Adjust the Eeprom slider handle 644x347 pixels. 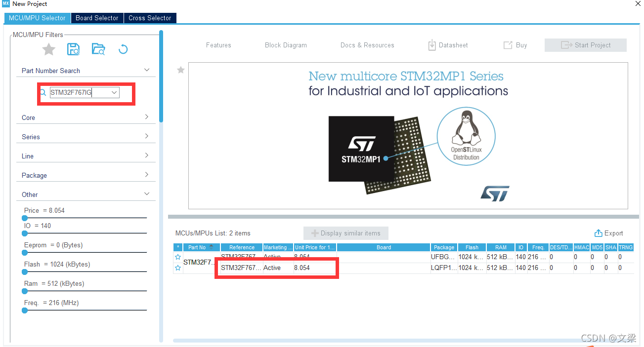pos(25,252)
